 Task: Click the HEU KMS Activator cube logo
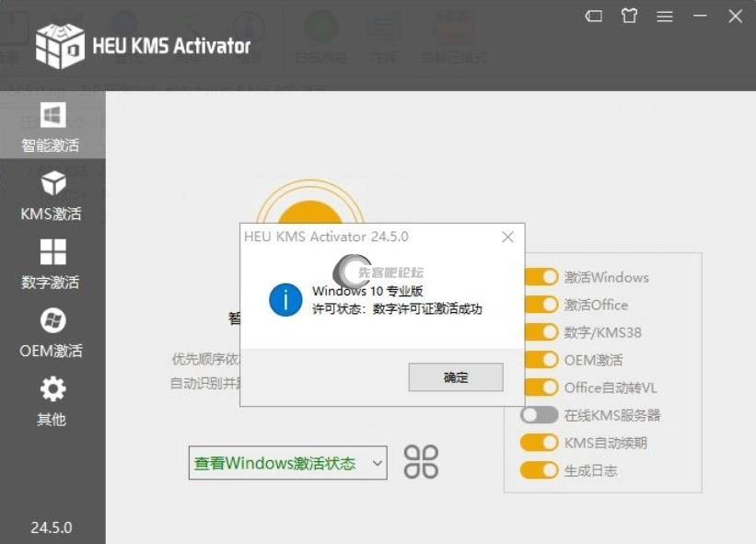coord(59,45)
